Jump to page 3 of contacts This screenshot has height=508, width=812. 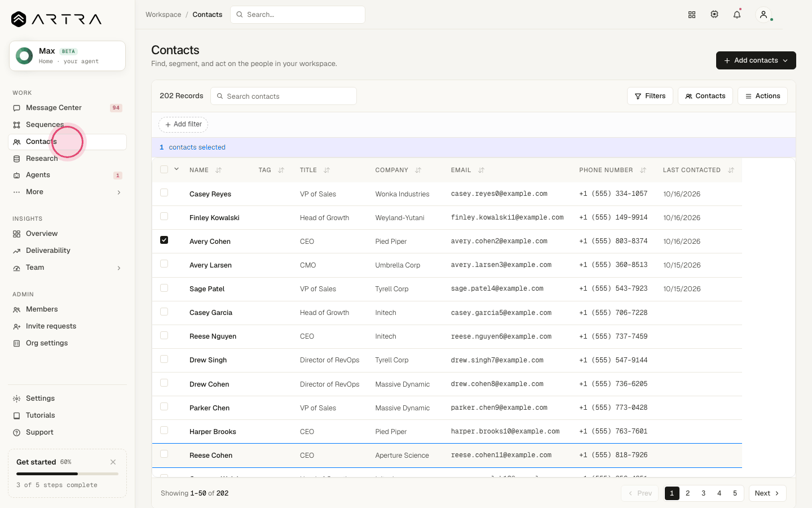[x=704, y=493]
